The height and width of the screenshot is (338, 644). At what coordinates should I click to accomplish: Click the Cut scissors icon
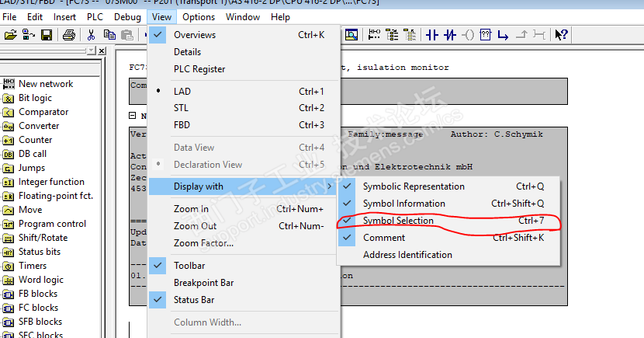[x=91, y=35]
